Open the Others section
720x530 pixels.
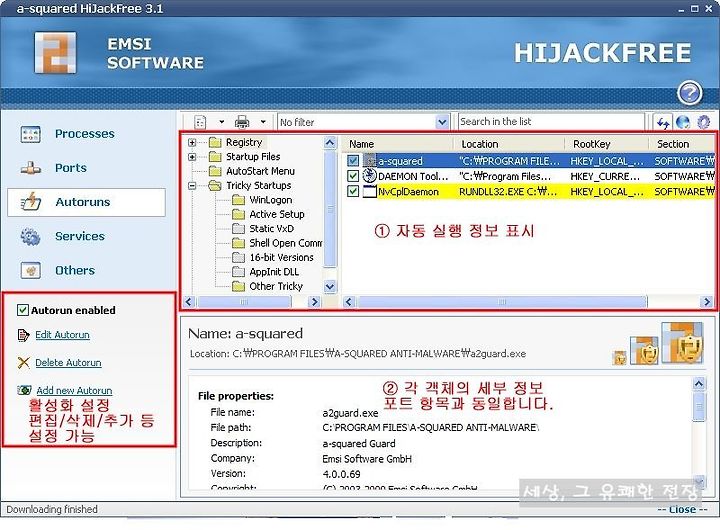[75, 270]
